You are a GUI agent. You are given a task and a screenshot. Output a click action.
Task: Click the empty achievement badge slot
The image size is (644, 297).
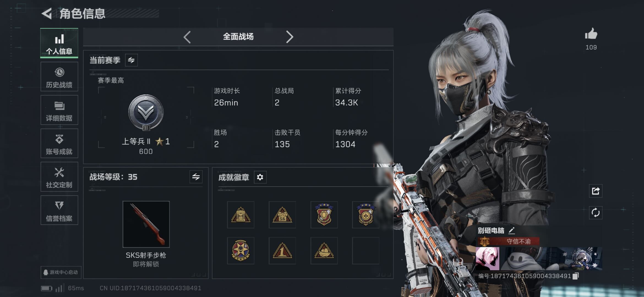(x=366, y=251)
